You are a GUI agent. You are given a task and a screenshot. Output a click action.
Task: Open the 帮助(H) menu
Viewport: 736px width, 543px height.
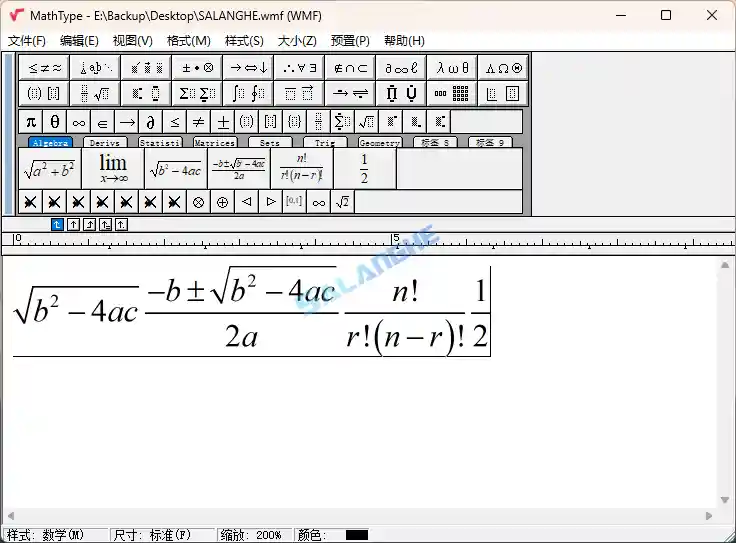(404, 41)
